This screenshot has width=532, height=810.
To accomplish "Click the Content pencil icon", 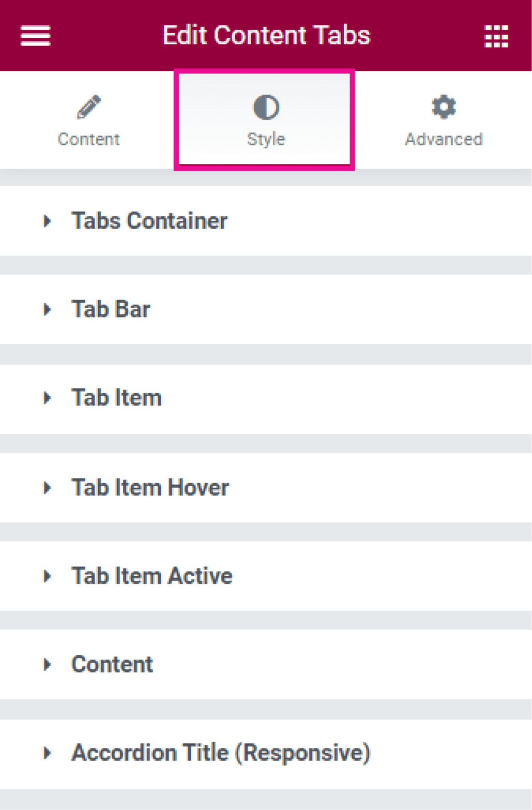I will point(89,107).
